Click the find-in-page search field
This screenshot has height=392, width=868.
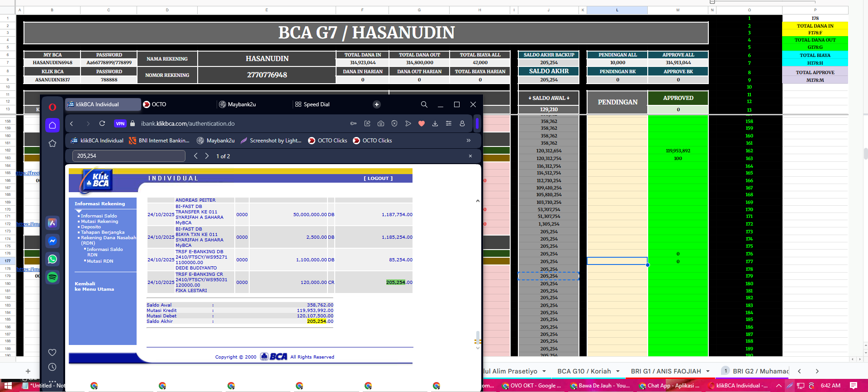coord(129,156)
